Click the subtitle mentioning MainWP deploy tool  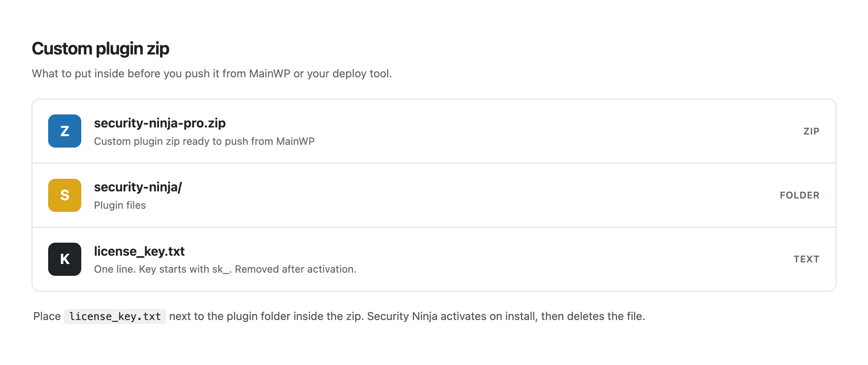(x=212, y=74)
